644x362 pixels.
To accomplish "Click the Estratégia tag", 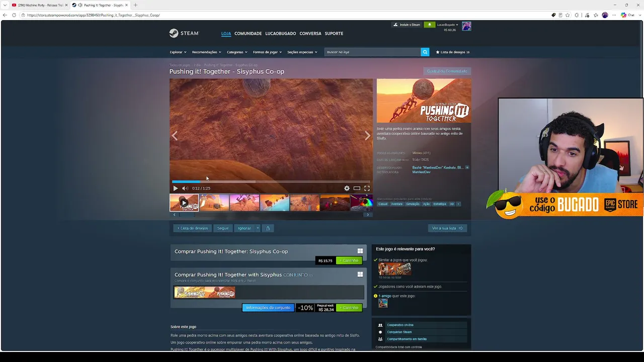I will tap(440, 204).
